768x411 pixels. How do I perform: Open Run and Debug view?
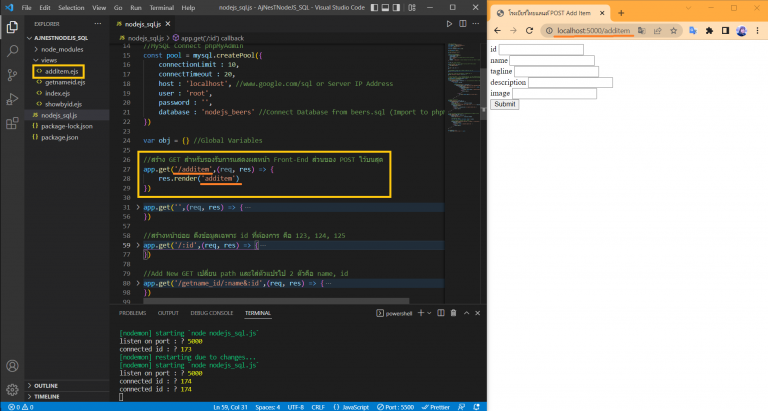(12, 99)
